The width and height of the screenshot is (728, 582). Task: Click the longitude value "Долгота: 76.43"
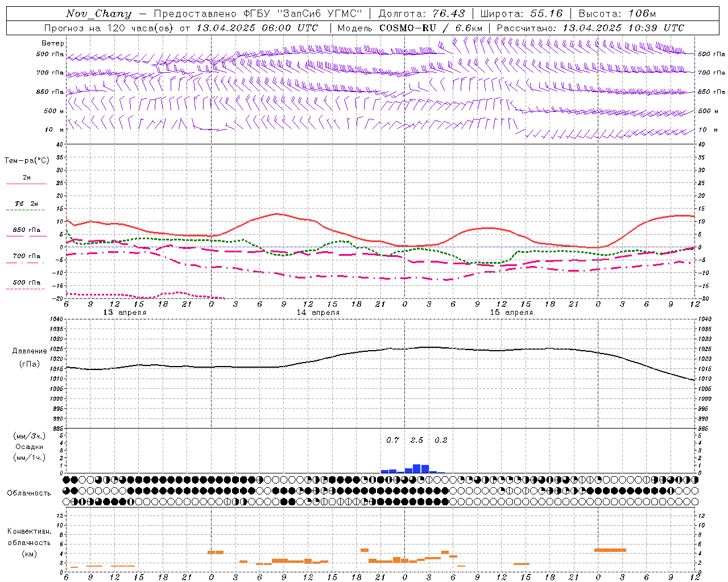click(x=421, y=14)
